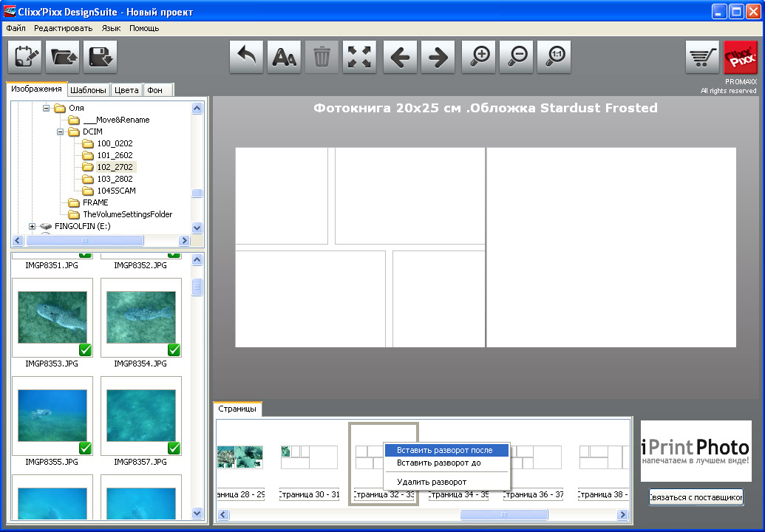Click the folder tree scroll-down arrow
The width and height of the screenshot is (765, 532).
[197, 228]
